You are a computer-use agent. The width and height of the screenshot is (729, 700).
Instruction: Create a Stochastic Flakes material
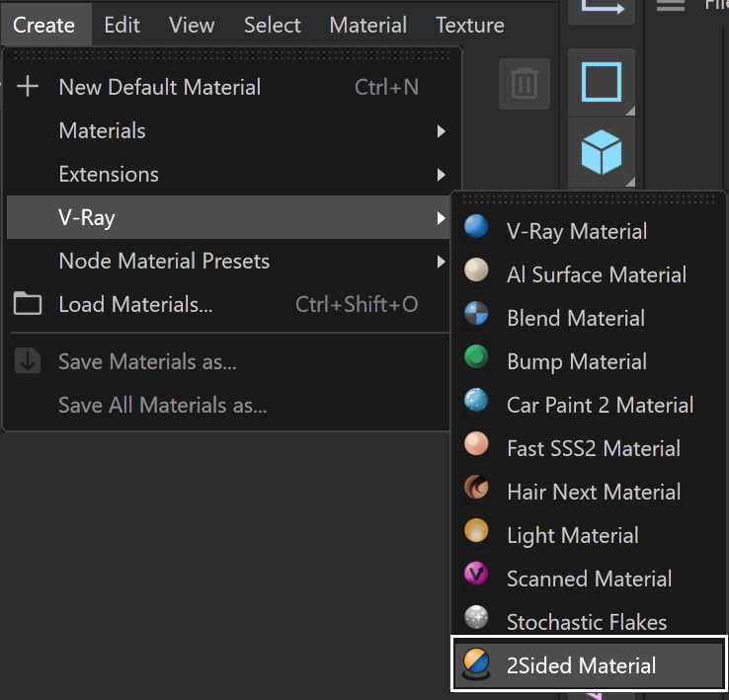(589, 622)
